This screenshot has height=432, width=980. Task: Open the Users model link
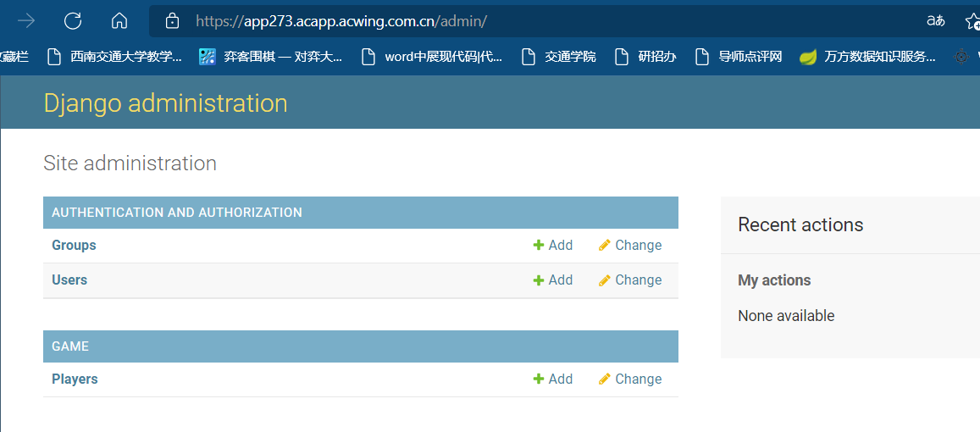pos(69,280)
